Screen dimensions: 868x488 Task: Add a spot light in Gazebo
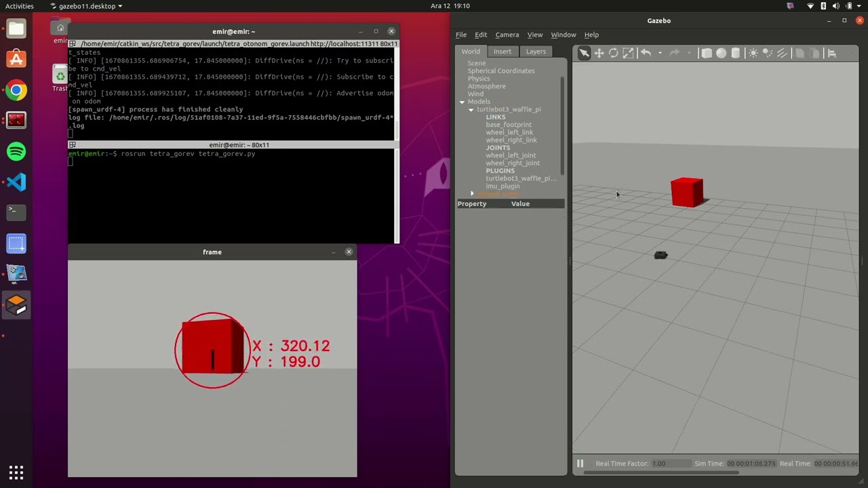(768, 54)
